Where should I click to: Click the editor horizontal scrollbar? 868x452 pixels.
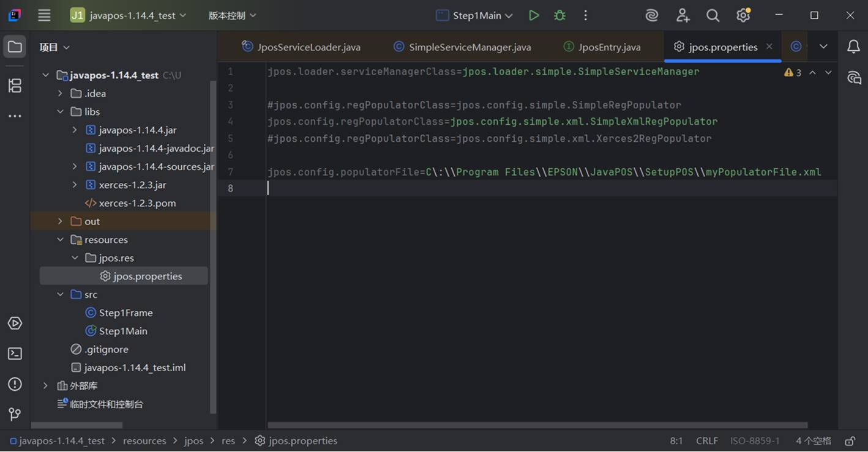click(537, 425)
